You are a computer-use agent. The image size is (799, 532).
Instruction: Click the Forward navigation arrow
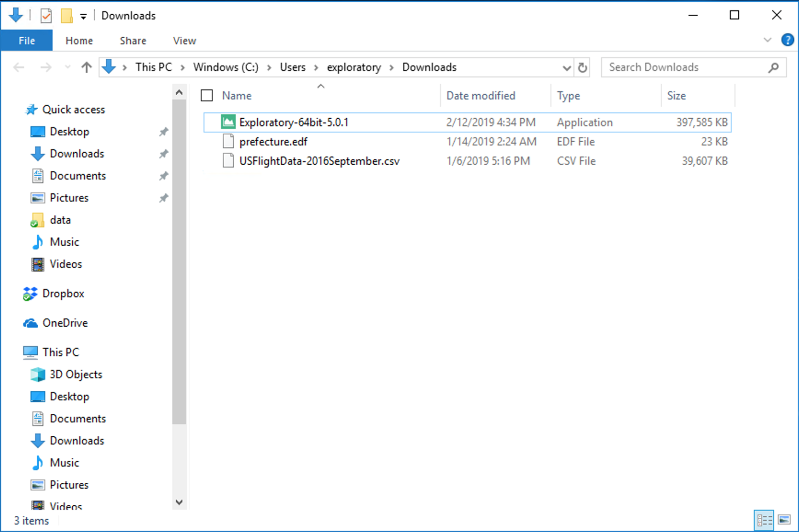46,67
